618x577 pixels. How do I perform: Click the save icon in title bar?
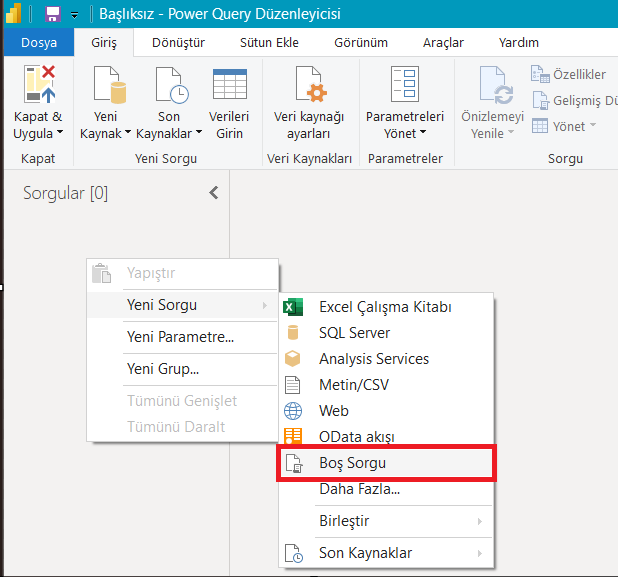tap(52, 14)
